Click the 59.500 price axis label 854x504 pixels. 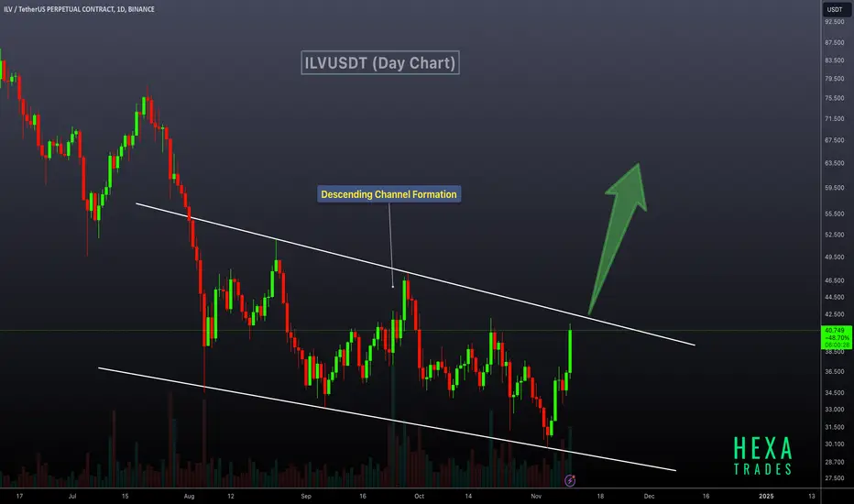(835, 188)
